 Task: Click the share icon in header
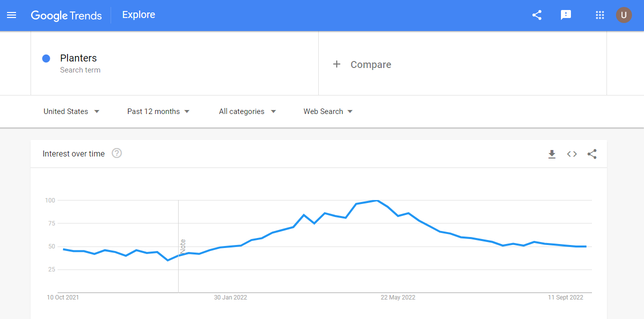[x=537, y=15]
